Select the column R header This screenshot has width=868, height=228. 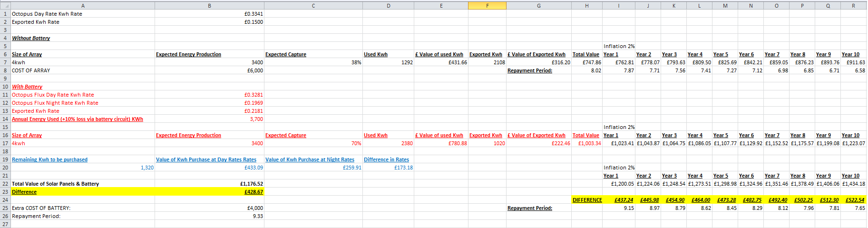(853, 6)
